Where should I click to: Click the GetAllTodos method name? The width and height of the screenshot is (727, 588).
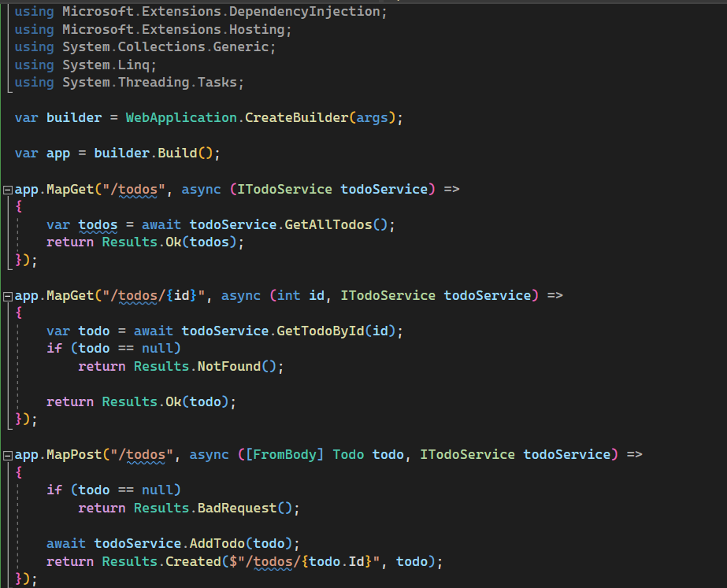[x=328, y=225]
